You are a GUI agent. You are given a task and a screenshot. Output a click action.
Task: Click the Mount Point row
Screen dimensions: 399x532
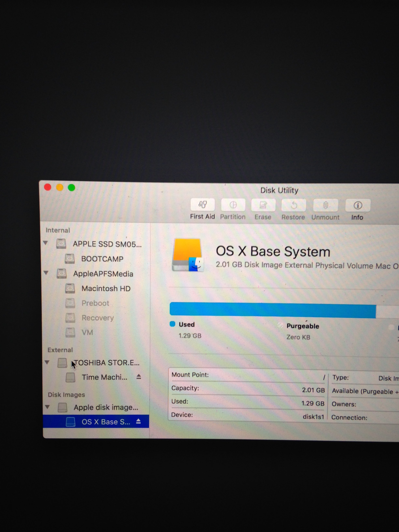point(248,376)
